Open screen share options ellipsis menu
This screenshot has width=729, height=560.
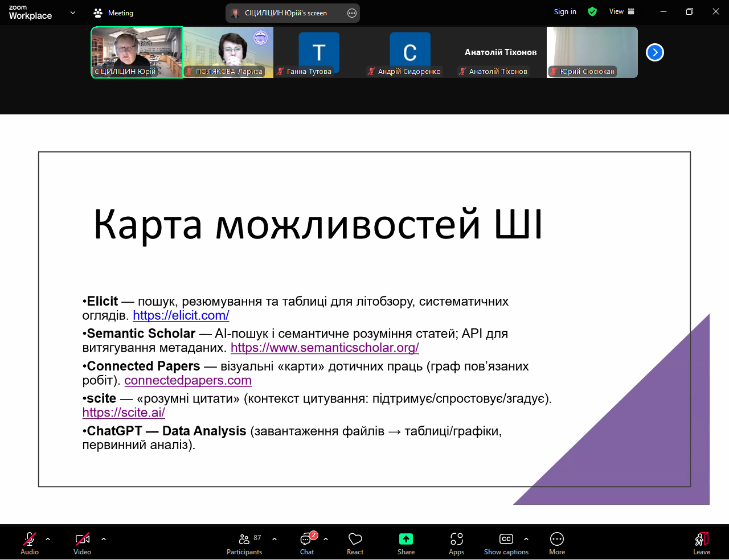352,13
